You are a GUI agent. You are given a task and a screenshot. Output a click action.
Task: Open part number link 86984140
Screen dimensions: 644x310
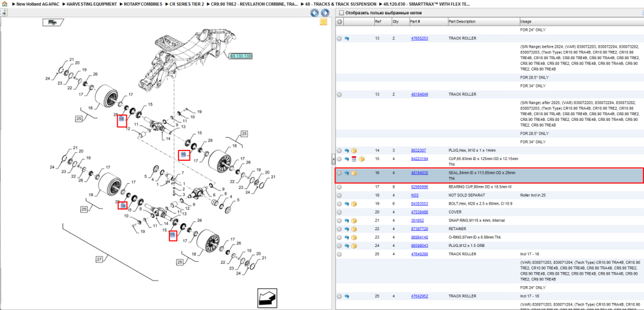[419, 237]
